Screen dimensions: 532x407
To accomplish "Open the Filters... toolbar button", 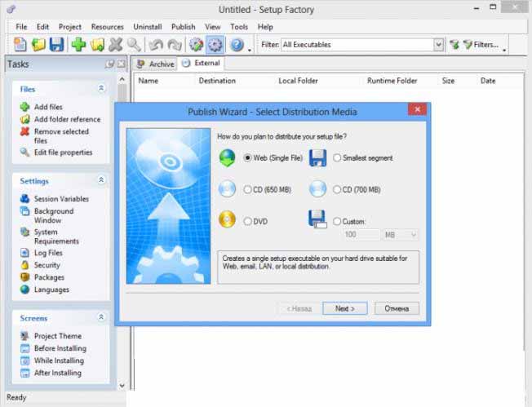I will tap(481, 44).
